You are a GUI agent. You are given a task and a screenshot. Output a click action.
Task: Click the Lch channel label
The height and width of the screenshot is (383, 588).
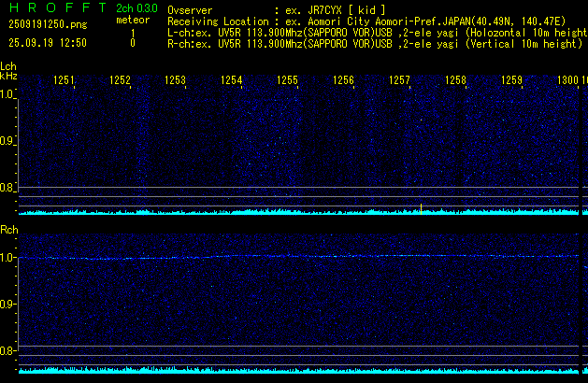8,66
